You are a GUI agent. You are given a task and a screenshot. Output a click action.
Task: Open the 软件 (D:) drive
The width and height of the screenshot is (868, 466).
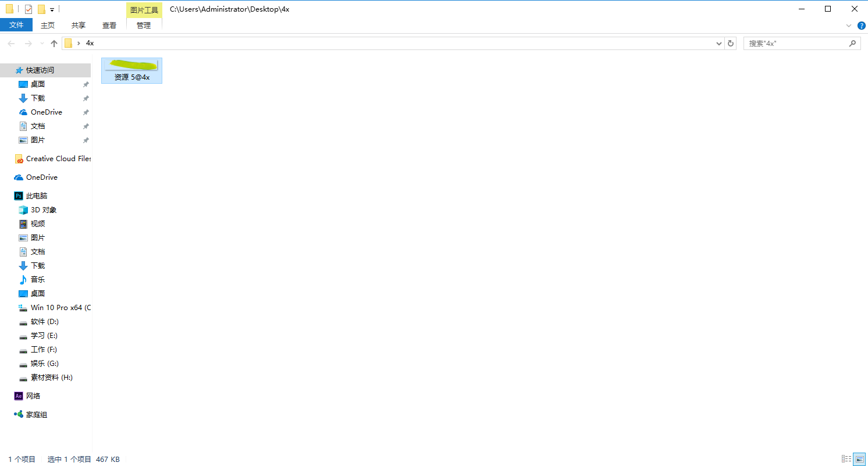click(45, 321)
